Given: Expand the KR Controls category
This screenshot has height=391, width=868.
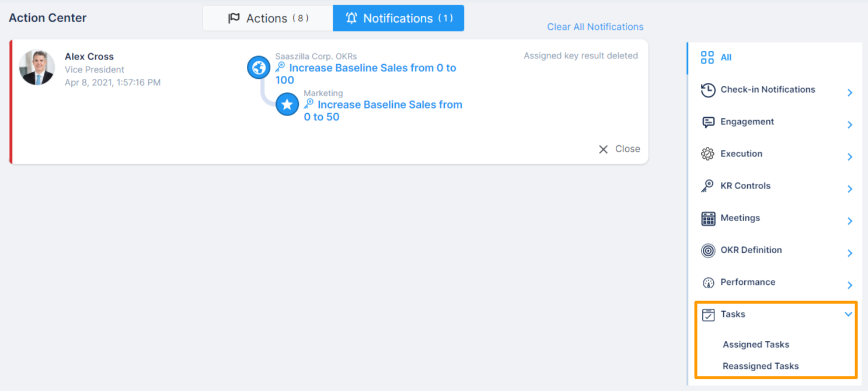Looking at the screenshot, I should [x=849, y=188].
